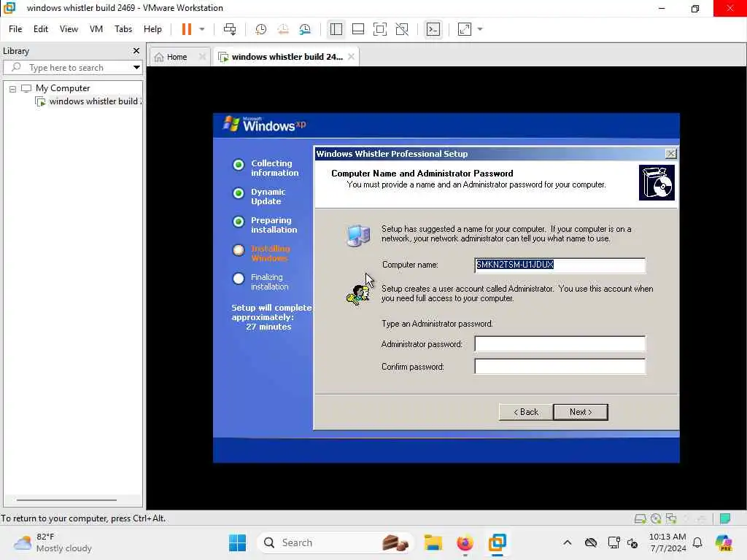Image resolution: width=747 pixels, height=560 pixels.
Task: Click the VMware Workstation title bar icon
Action: [9, 8]
